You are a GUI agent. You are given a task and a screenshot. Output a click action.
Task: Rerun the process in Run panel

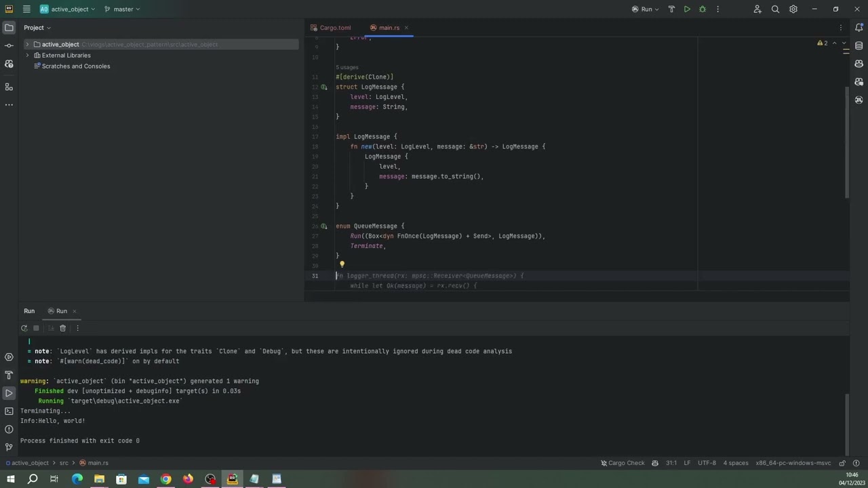(24, 328)
